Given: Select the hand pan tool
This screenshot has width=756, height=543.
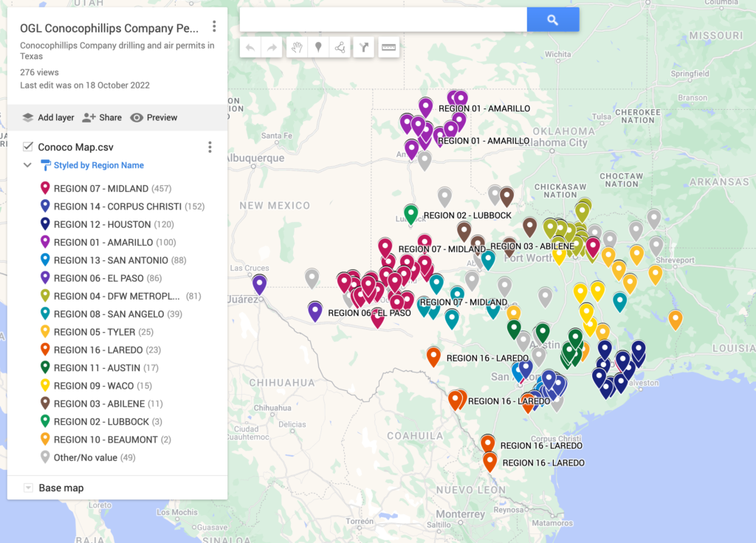Looking at the screenshot, I should pyautogui.click(x=297, y=47).
